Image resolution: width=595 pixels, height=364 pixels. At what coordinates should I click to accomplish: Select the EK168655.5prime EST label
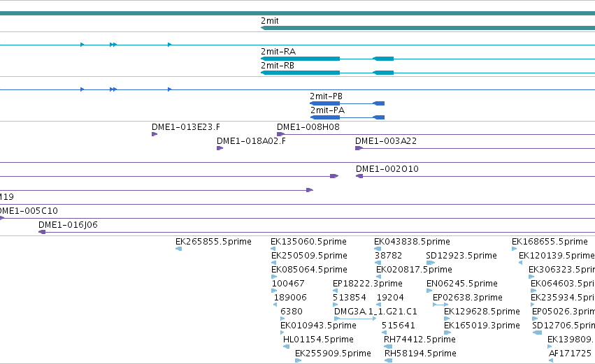tap(550, 242)
